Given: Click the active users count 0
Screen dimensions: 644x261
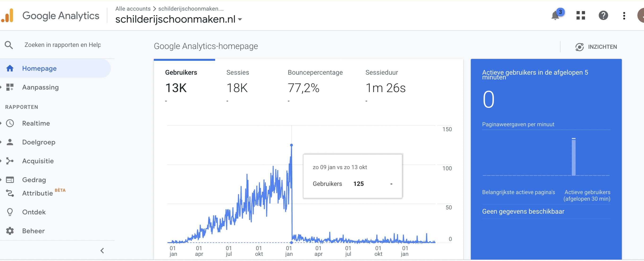Looking at the screenshot, I should pyautogui.click(x=488, y=99).
